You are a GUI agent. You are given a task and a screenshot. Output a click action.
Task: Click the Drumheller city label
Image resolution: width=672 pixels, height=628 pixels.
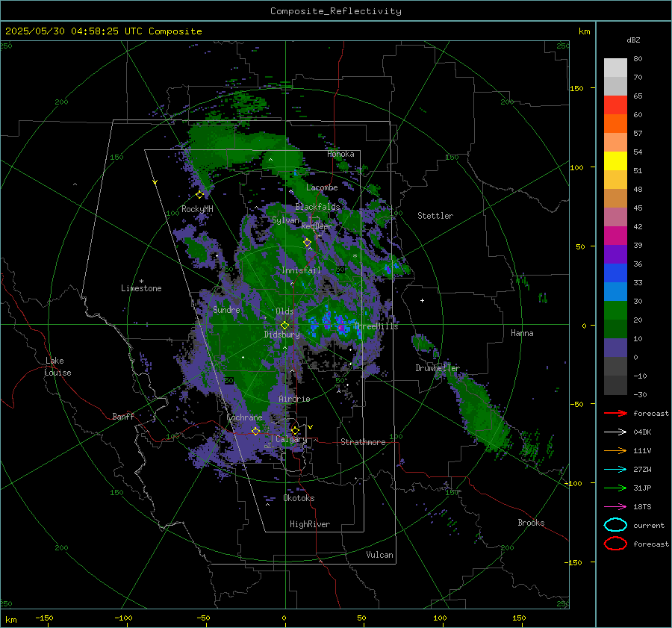pos(437,368)
